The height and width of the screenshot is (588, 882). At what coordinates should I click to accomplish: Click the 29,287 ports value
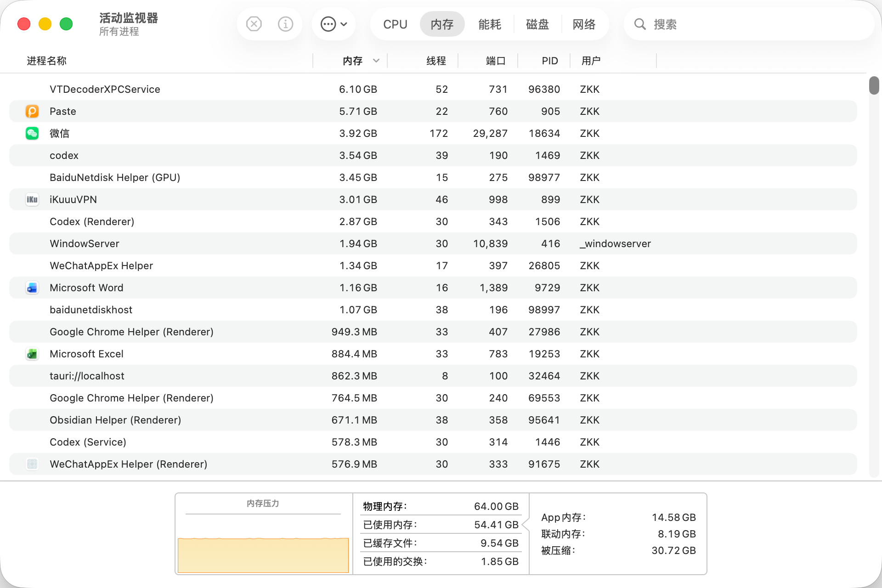[490, 133]
